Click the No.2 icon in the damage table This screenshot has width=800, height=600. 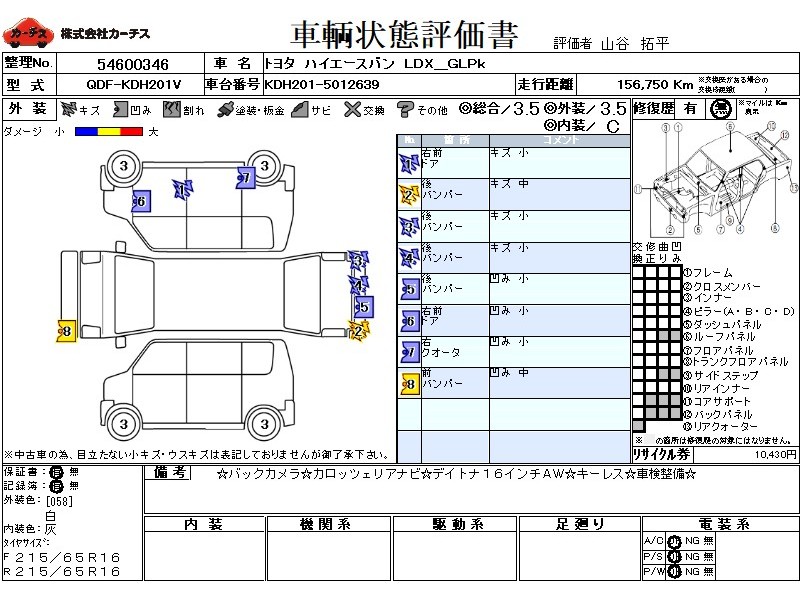[409, 195]
